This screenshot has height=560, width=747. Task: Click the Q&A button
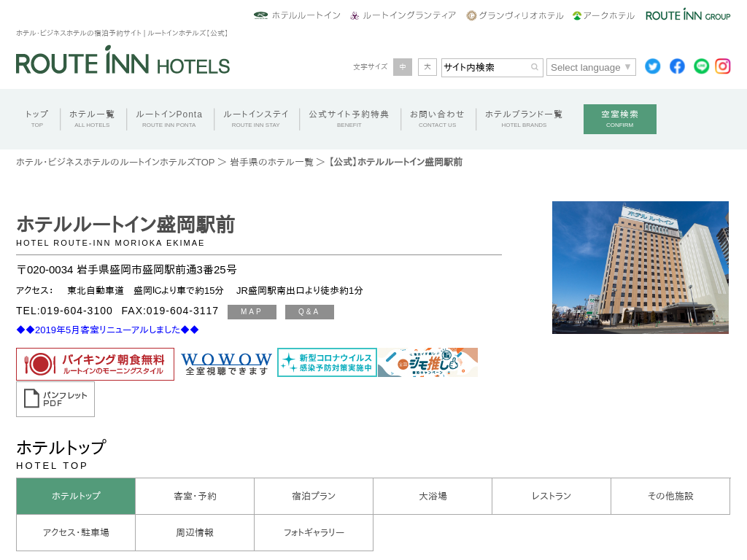[309, 312]
